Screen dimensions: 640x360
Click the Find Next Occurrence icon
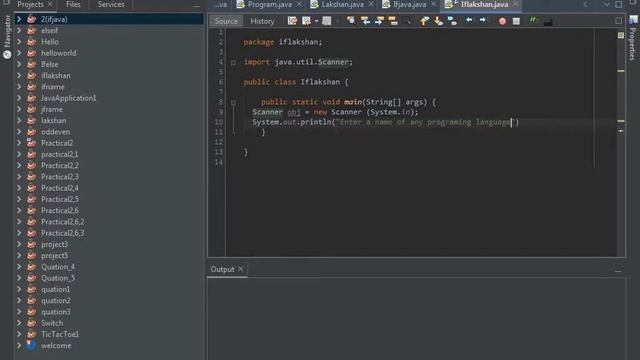point(379,21)
